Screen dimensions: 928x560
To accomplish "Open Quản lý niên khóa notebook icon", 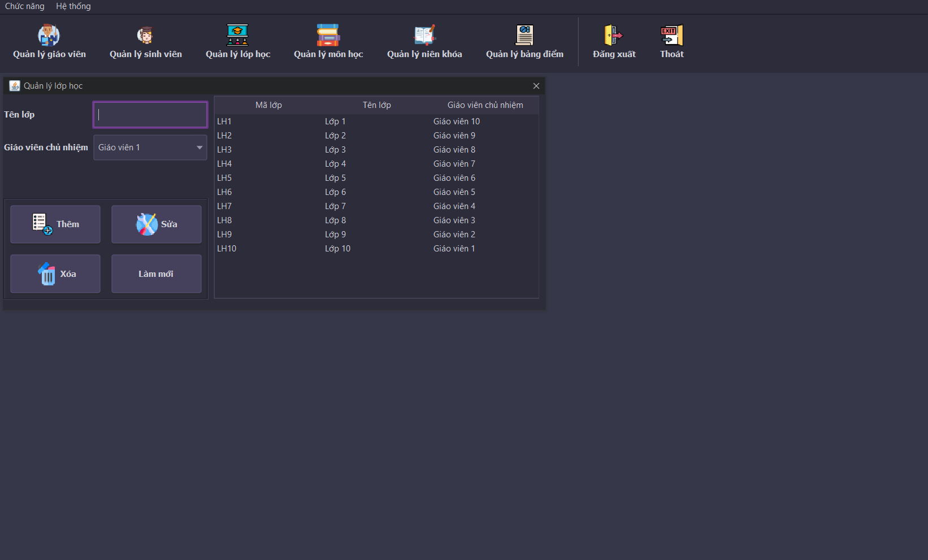I will [424, 35].
